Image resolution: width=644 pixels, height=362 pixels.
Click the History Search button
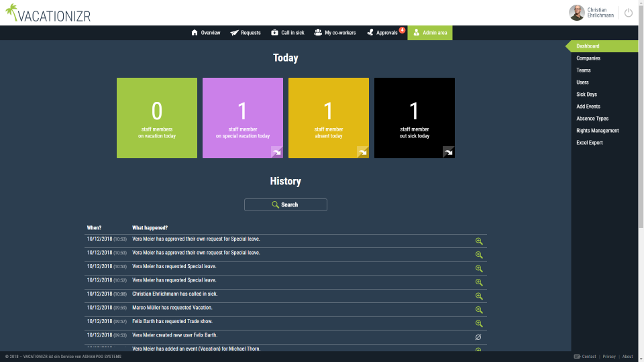click(286, 205)
